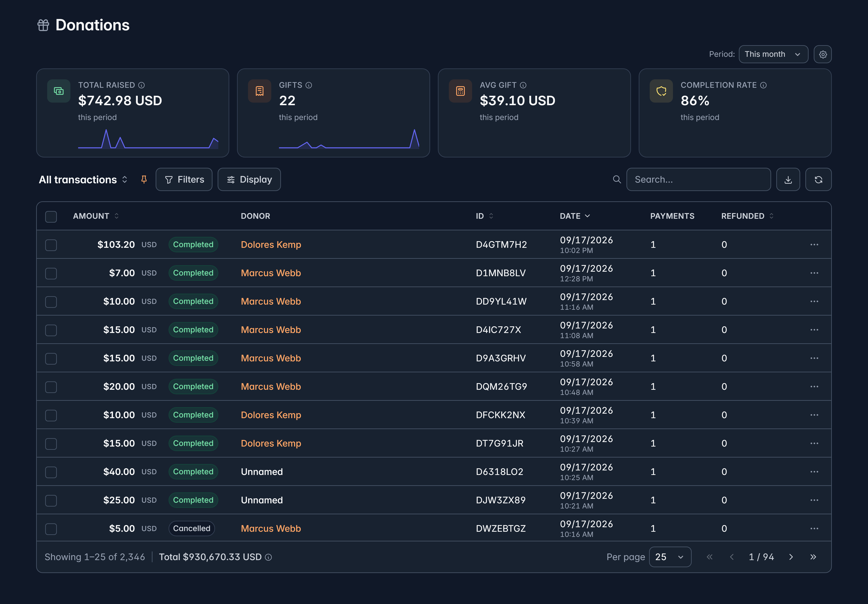
Task: Click the info icon next to Total $930,670.33
Action: (x=268, y=557)
